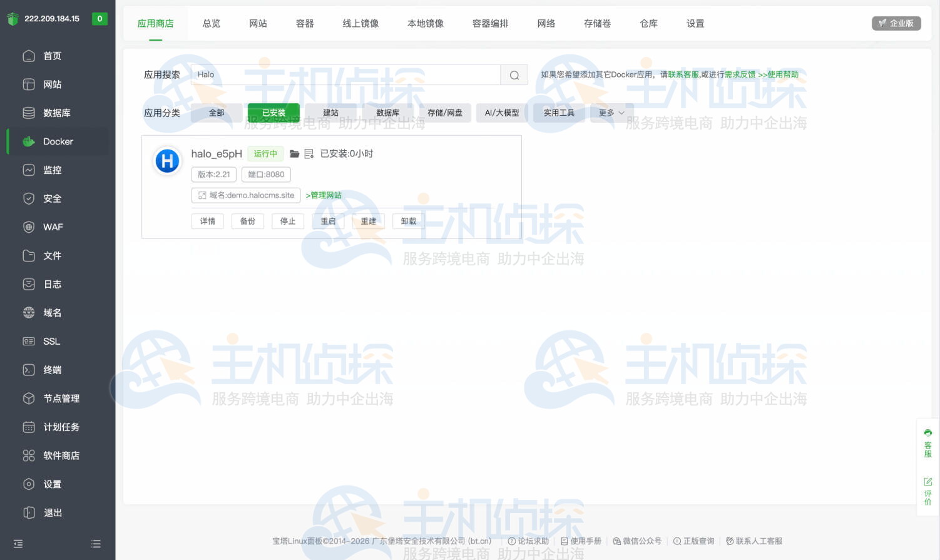940x560 pixels.
Task: Open the 使用帮助 link
Action: [x=779, y=74]
